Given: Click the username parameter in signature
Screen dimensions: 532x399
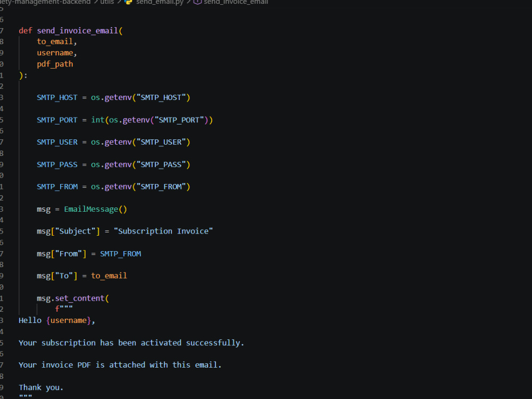Looking at the screenshot, I should coord(55,53).
